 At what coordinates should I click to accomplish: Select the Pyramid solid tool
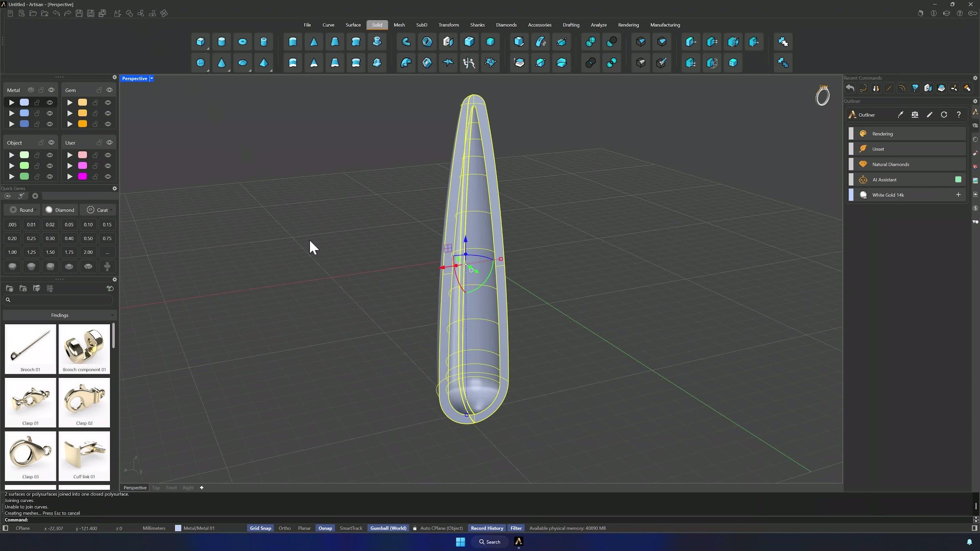264,63
